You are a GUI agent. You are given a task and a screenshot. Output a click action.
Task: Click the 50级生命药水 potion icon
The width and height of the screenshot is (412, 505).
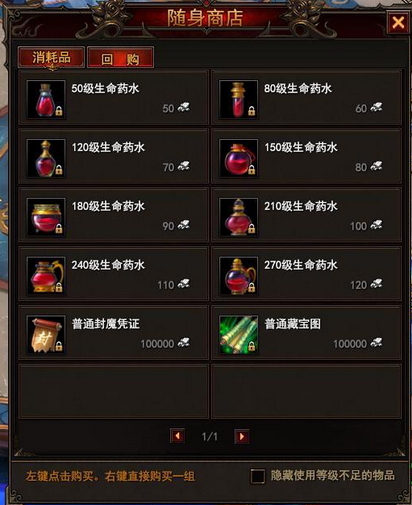tap(46, 99)
